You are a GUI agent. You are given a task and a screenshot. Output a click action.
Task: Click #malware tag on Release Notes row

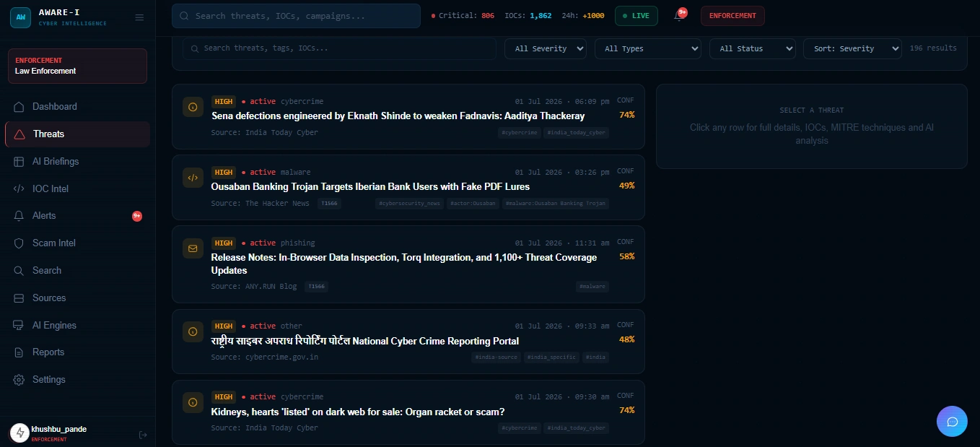tap(592, 287)
